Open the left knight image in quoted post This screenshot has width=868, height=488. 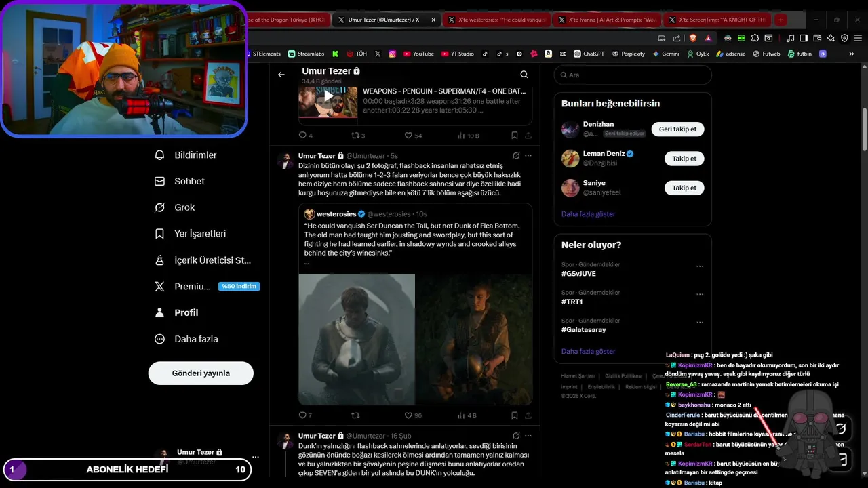(357, 339)
